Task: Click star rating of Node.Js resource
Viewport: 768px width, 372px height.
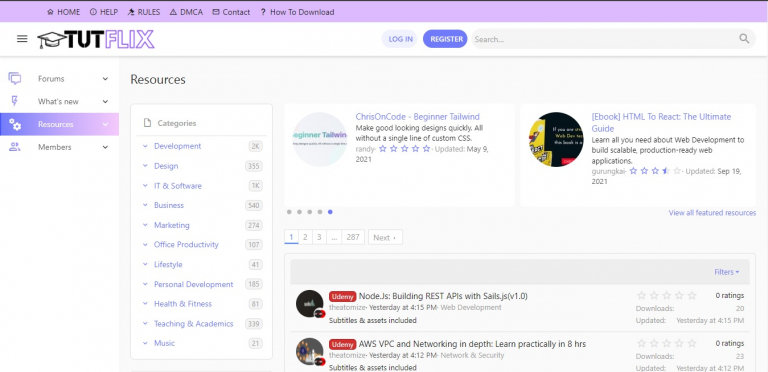Action: (666, 296)
